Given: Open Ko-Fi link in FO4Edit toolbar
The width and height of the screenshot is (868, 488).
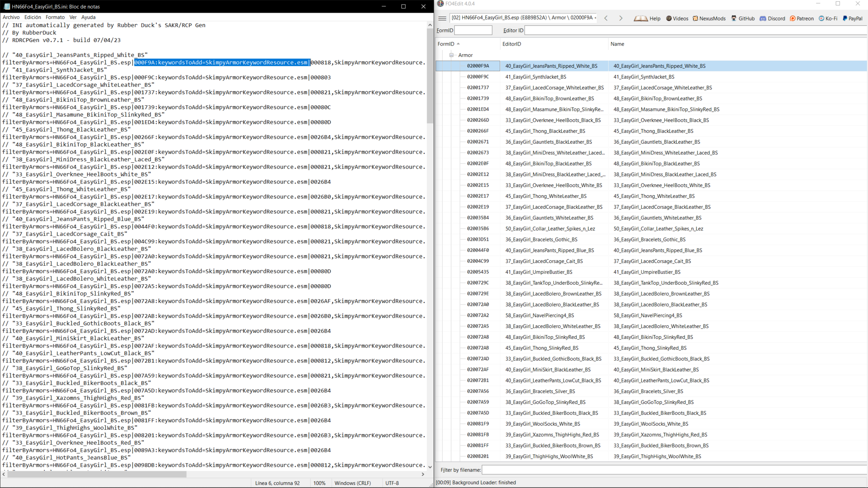Looking at the screenshot, I should (x=828, y=19).
